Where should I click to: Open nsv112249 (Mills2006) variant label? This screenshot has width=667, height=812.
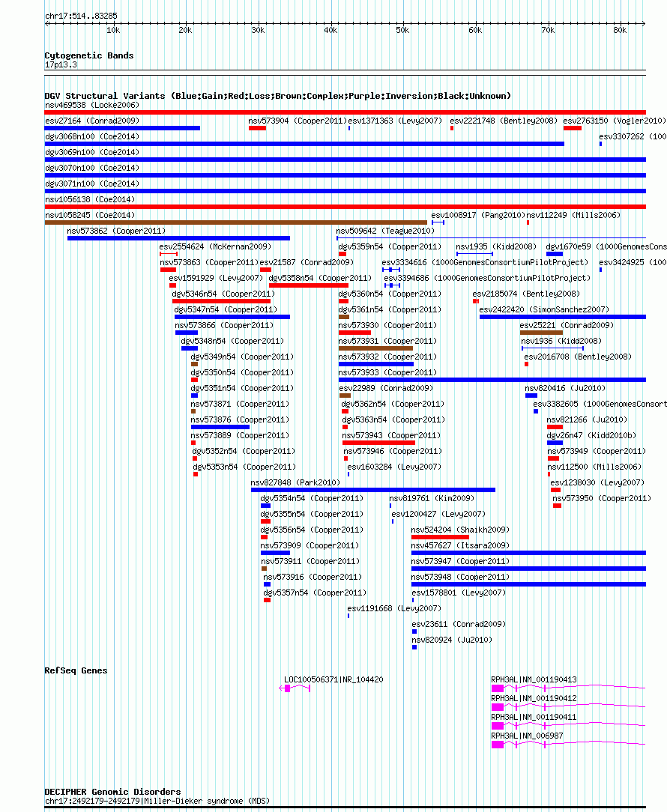pyautogui.click(x=573, y=215)
